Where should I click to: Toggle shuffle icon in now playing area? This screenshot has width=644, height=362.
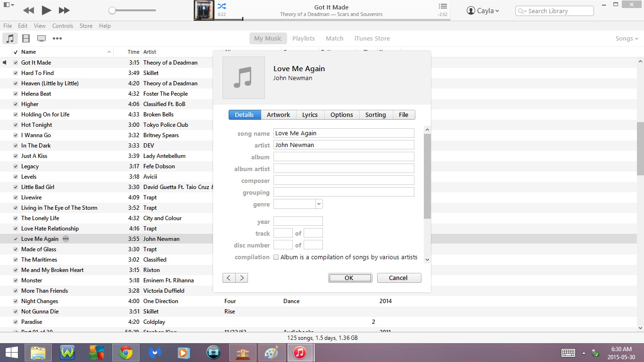click(222, 6)
